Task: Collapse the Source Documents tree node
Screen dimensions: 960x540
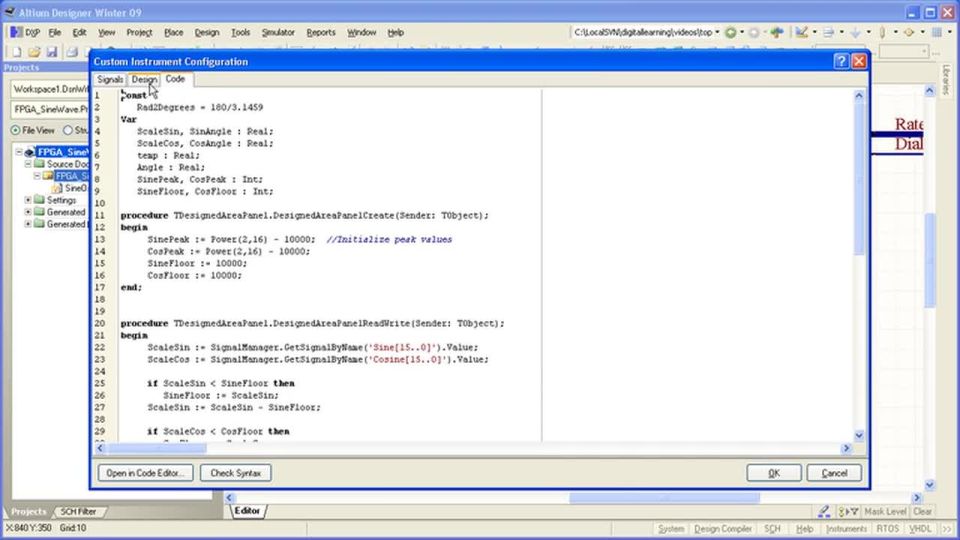Action: pyautogui.click(x=28, y=164)
